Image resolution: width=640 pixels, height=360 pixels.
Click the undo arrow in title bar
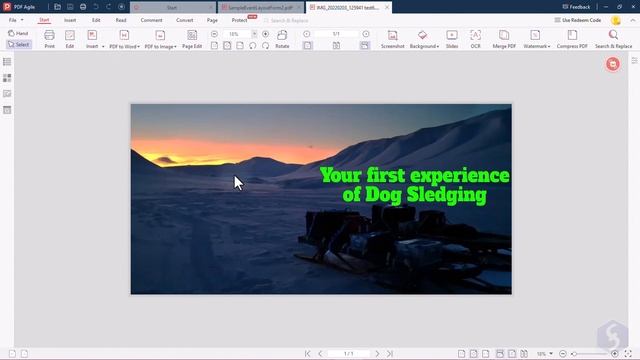point(96,7)
